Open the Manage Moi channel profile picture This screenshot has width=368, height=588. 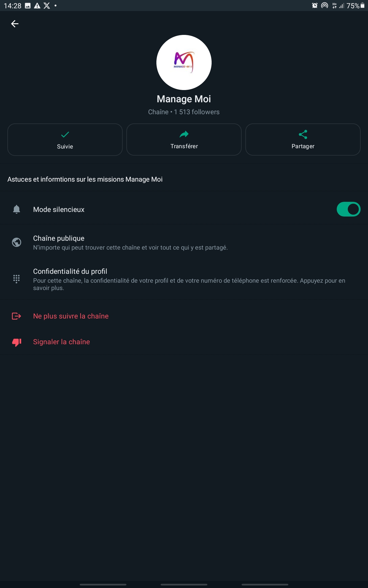(x=184, y=62)
